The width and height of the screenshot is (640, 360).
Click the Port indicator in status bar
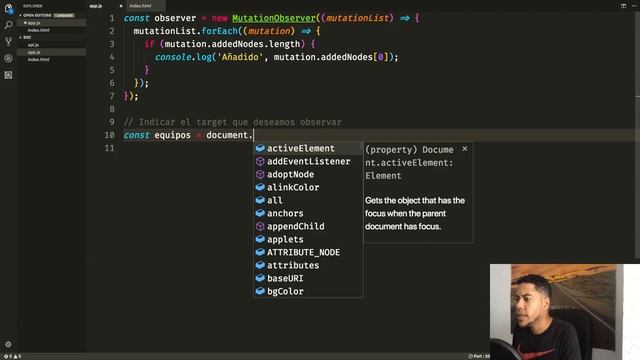tap(479, 356)
